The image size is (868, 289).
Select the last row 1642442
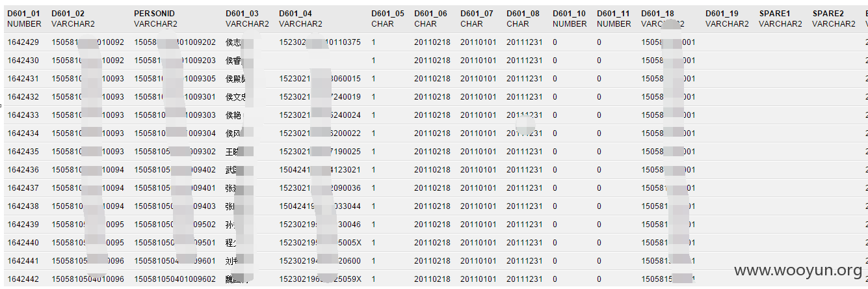434,279
